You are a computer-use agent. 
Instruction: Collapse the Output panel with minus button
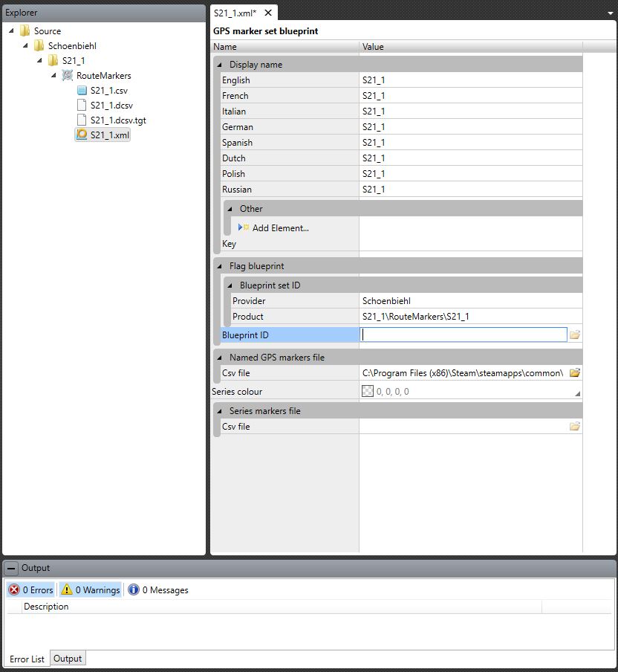click(x=11, y=568)
